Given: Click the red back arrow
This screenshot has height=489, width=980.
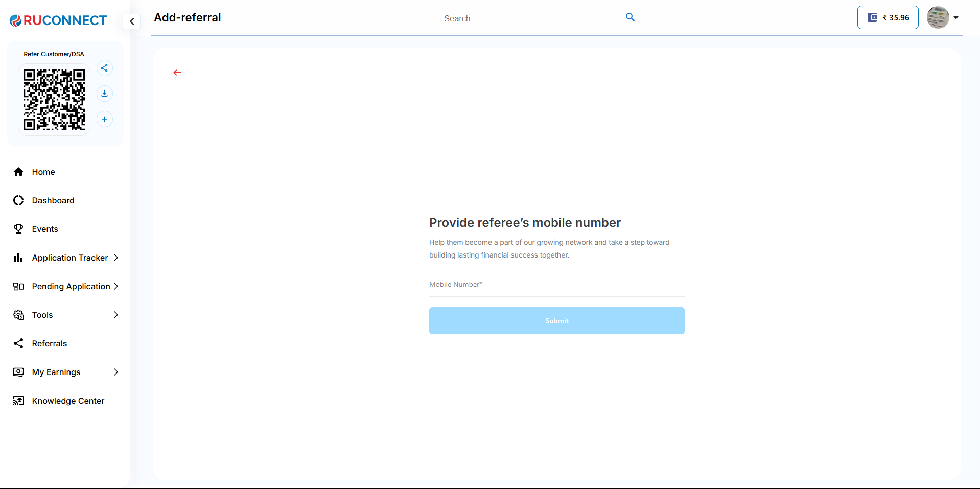Looking at the screenshot, I should pyautogui.click(x=177, y=73).
